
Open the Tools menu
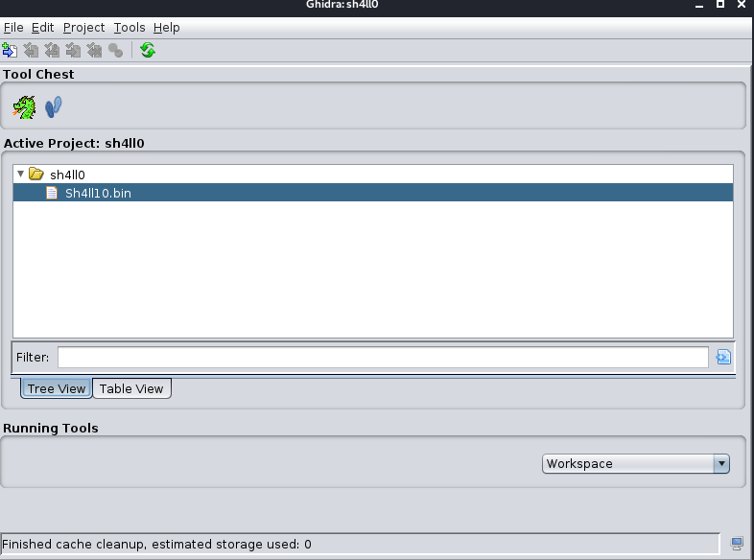click(130, 28)
